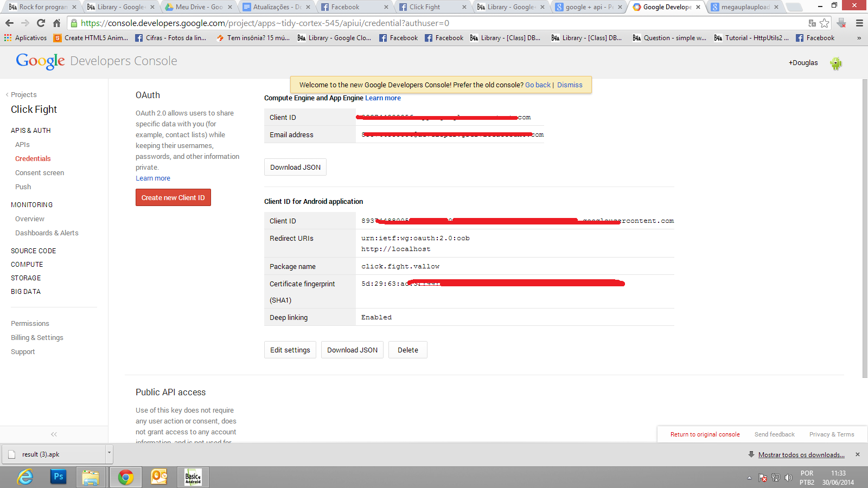This screenshot has width=868, height=488.
Task: Click the Chrome taskbar icon
Action: point(126,477)
